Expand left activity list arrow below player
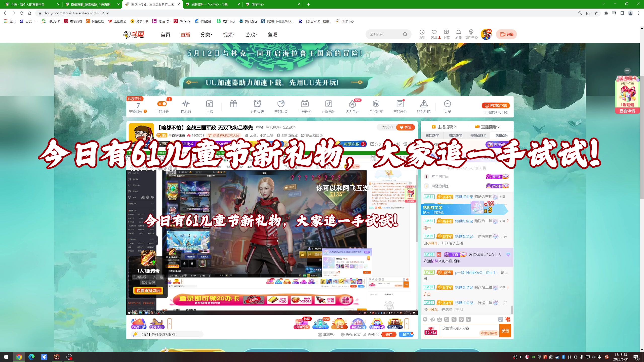Image resolution: width=644 pixels, height=362 pixels. [169, 324]
